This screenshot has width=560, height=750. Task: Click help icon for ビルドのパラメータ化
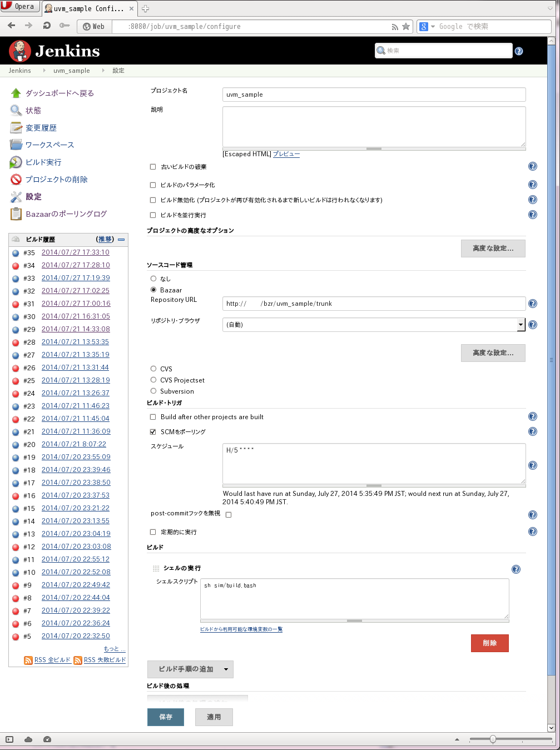pos(533,185)
